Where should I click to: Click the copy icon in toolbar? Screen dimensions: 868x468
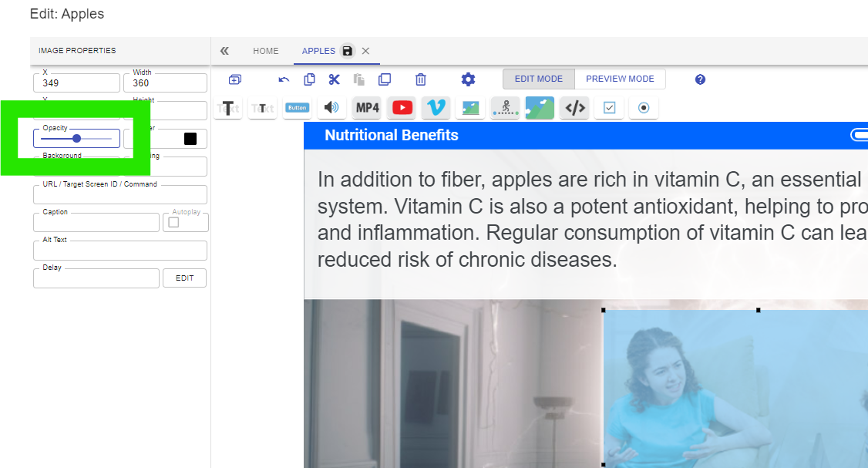tap(309, 79)
